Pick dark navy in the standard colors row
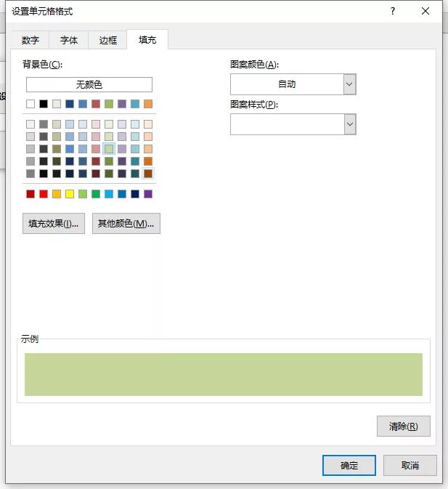Viewport: 448px width, 489px height. pyautogui.click(x=135, y=194)
